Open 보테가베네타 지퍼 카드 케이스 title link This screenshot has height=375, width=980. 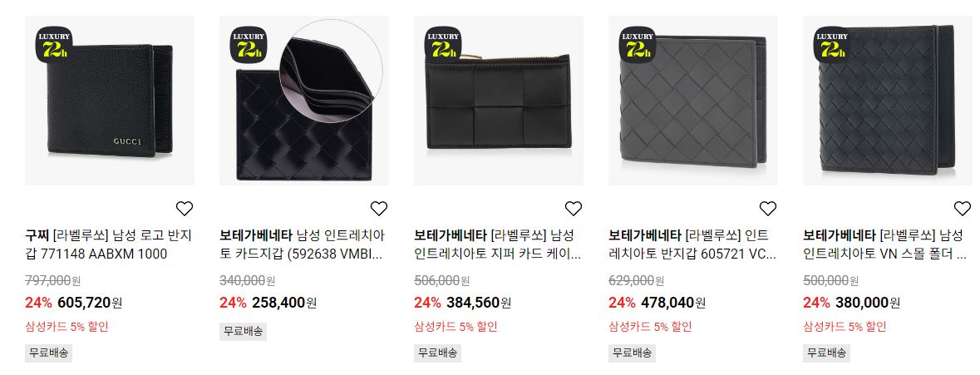click(498, 245)
